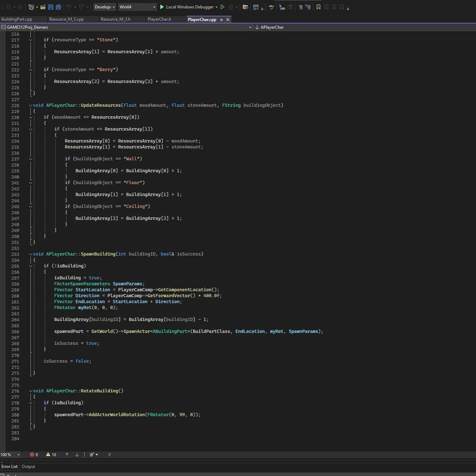Open the solution configuration dropdown

[105, 7]
